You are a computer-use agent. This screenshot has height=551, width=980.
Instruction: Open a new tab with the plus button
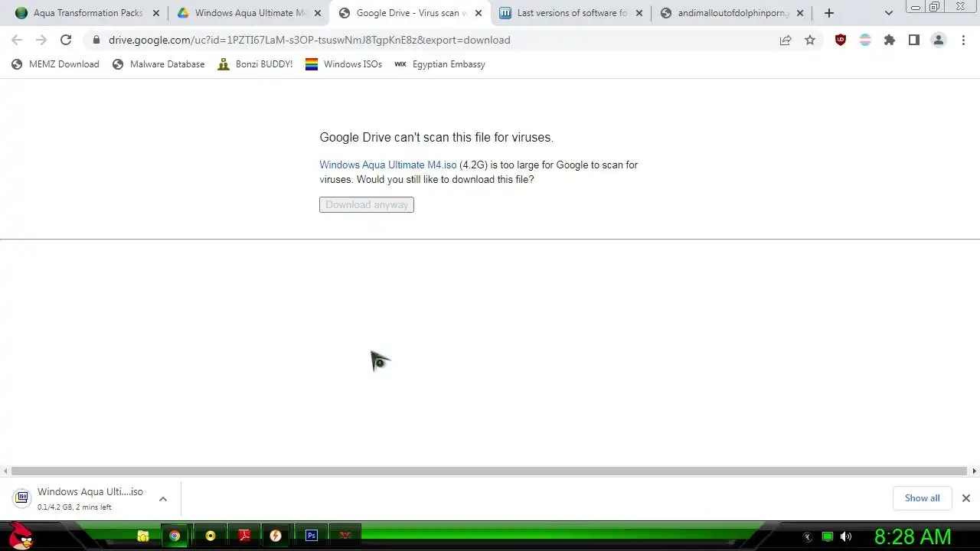pos(829,13)
